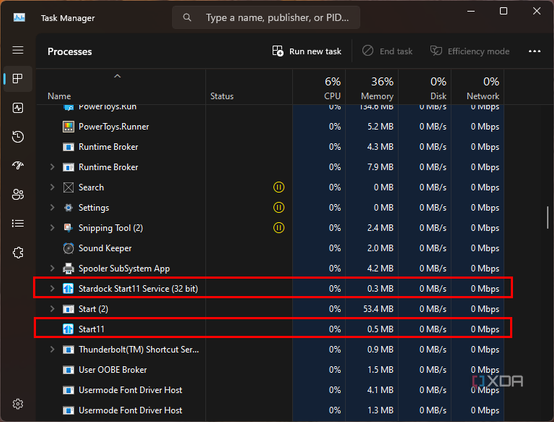Image resolution: width=554 pixels, height=422 pixels.
Task: Click the Stardock Start11 Service icon
Action: click(68, 289)
